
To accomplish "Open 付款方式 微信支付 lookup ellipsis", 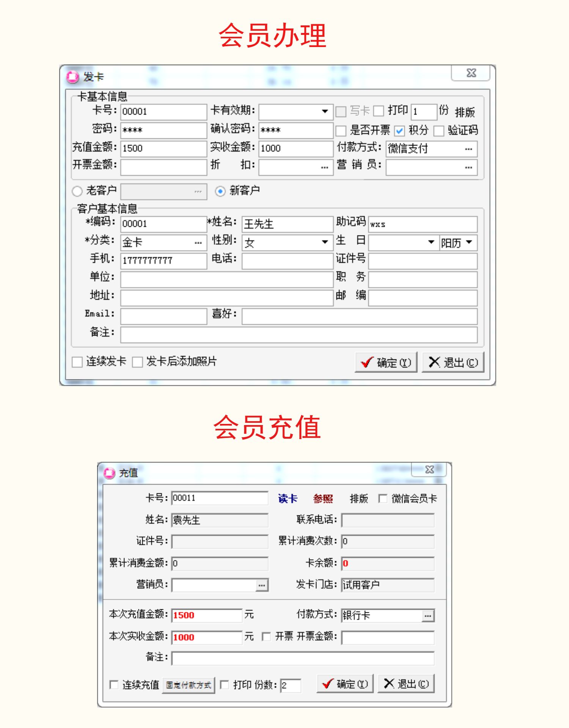I will pos(468,149).
